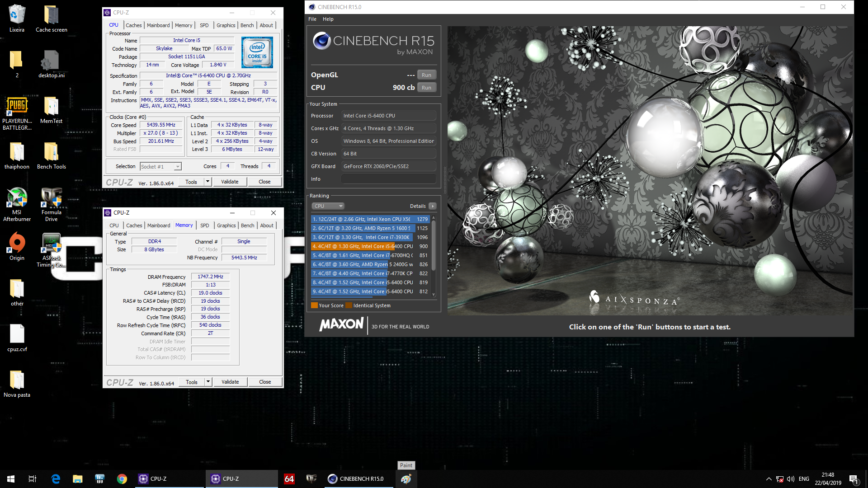Switch to Bench tab in upper CPU-Z
Viewport: 868px width, 488px height.
coord(247,25)
